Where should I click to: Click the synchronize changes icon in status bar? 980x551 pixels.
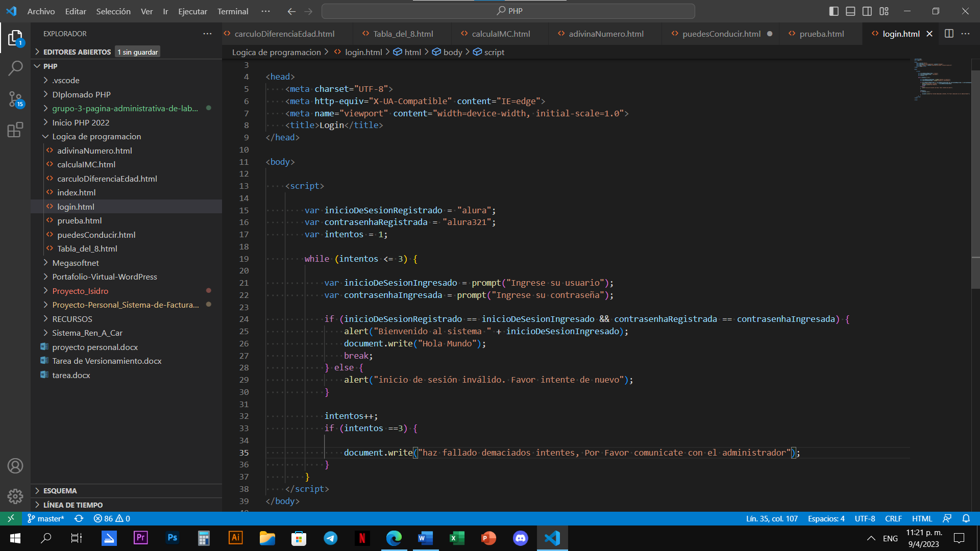(x=79, y=518)
